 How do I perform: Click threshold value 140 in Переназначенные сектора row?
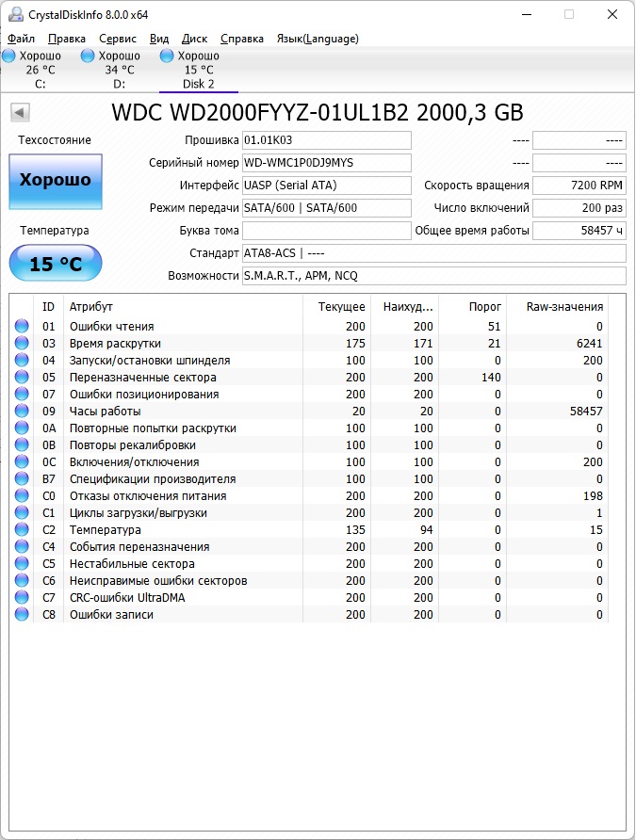tap(491, 377)
